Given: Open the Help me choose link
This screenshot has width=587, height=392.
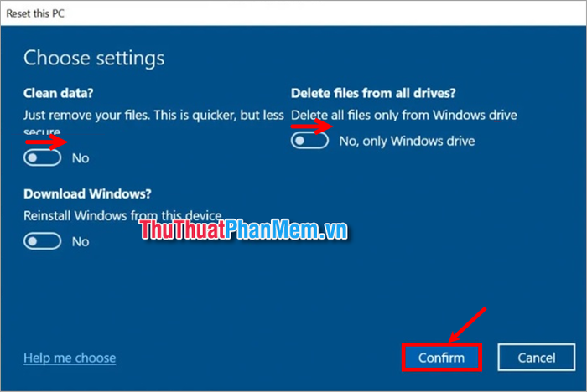Looking at the screenshot, I should point(70,358).
